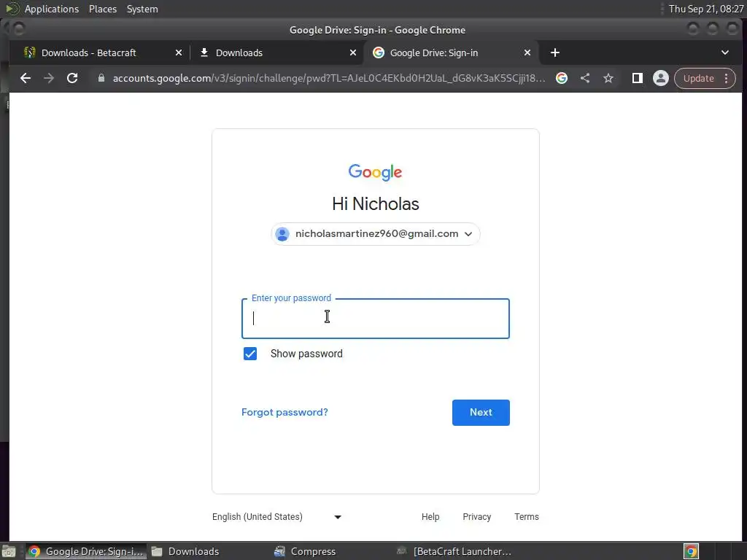
Task: Open the System menu
Action: click(x=142, y=9)
